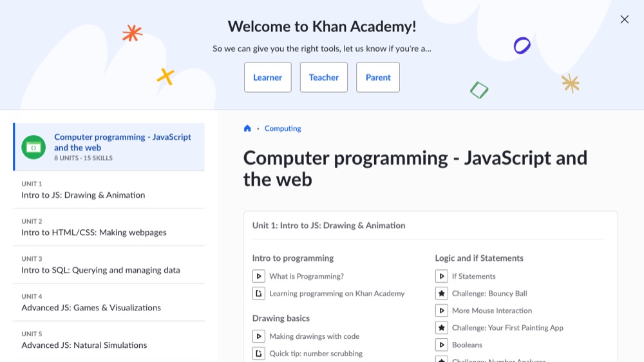
Task: Click article icon beside Quick tip: number scrubbing
Action: point(259,354)
